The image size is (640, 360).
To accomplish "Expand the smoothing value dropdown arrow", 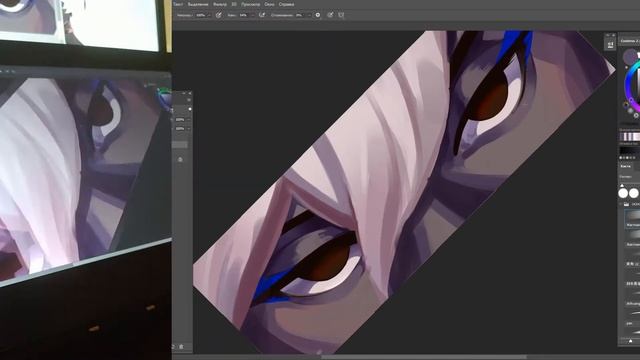I will pos(309,15).
